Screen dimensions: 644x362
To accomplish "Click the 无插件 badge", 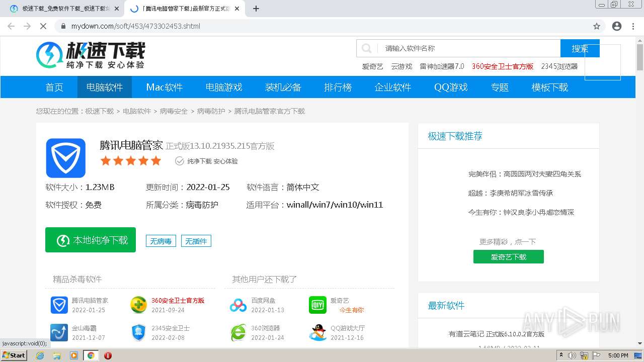I will (x=196, y=241).
